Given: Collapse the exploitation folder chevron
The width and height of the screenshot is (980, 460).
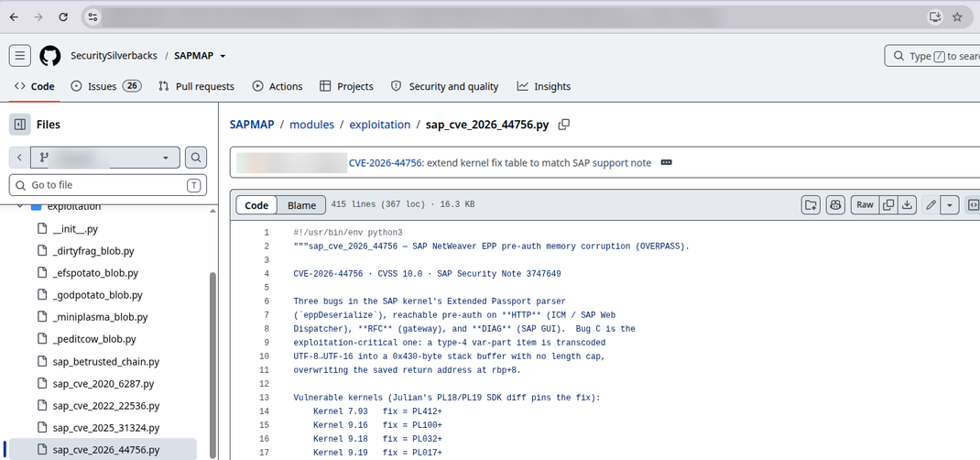Looking at the screenshot, I should point(20,205).
